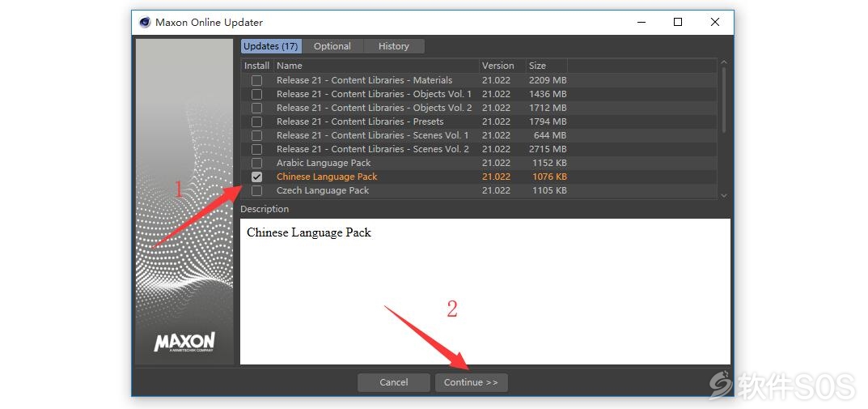Screen dimensions: 868x409
Task: Select row 'Release 21 - Content Libraries - Objects Vol. 2'
Action: click(479, 108)
